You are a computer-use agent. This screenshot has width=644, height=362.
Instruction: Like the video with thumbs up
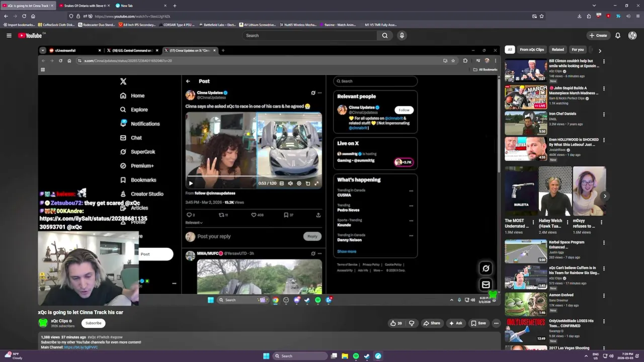click(x=396, y=323)
